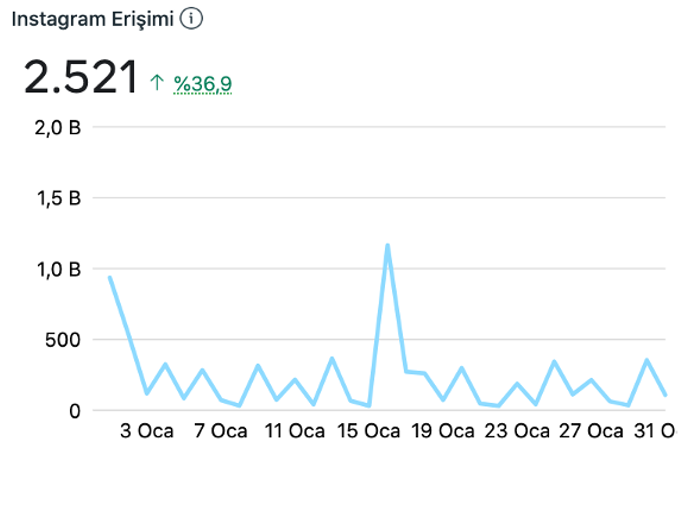The height and width of the screenshot is (518, 700).
Task: Click the Instagram Erişimi title text
Action: [93, 19]
